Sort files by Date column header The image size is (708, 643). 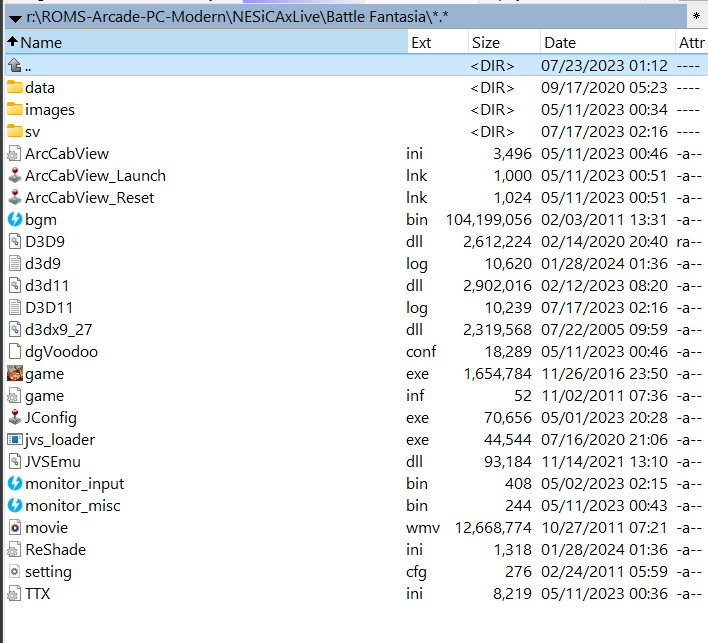point(608,42)
